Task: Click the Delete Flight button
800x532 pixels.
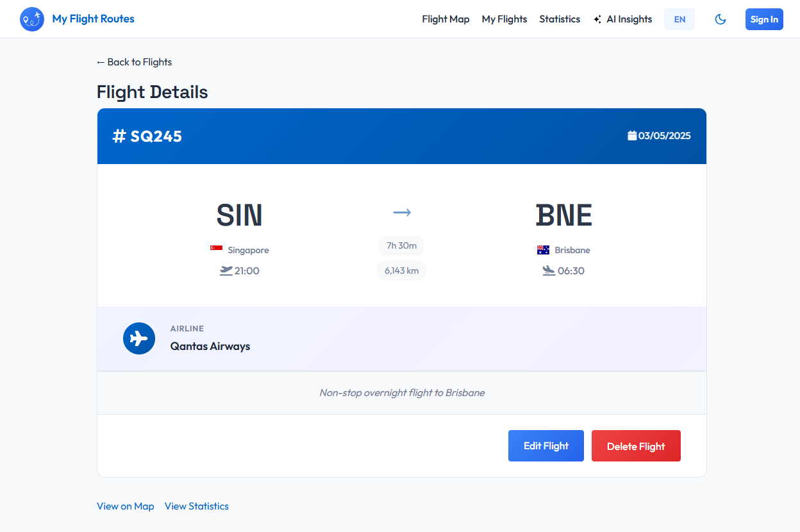Action: coord(636,445)
